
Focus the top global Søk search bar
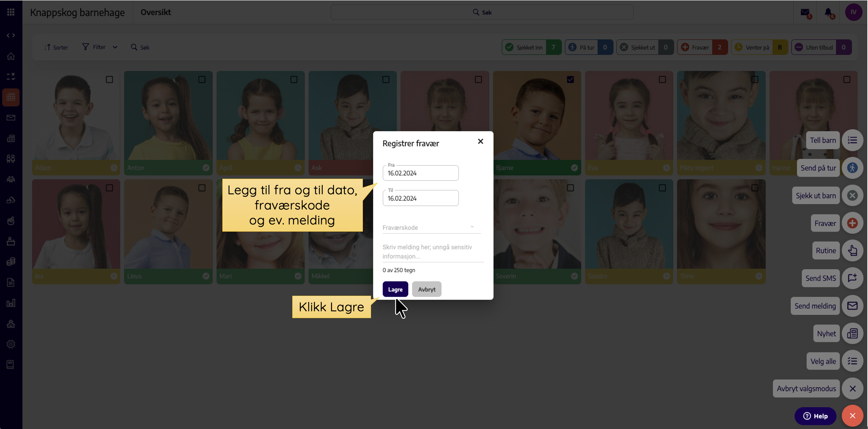point(482,12)
